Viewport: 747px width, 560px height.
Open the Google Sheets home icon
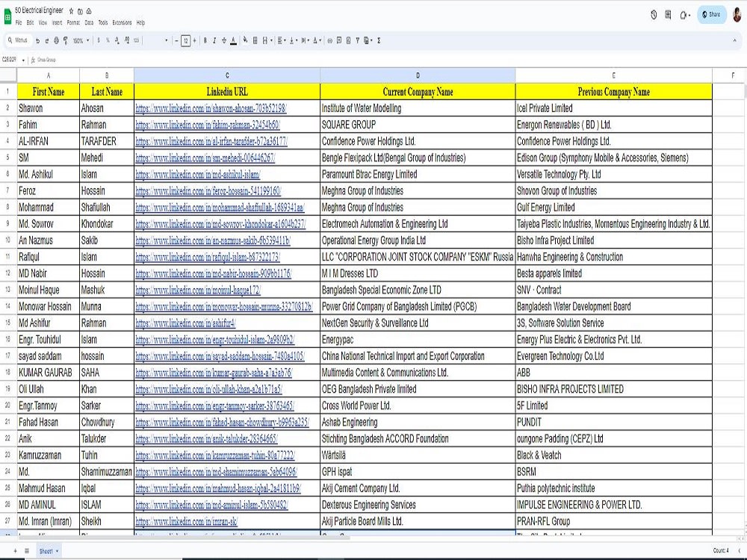7,16
